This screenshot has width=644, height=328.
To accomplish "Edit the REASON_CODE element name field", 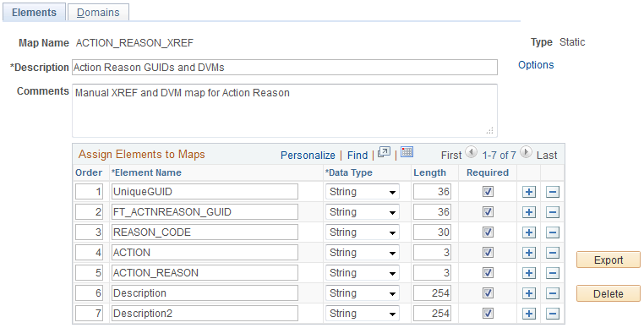I will click(205, 232).
